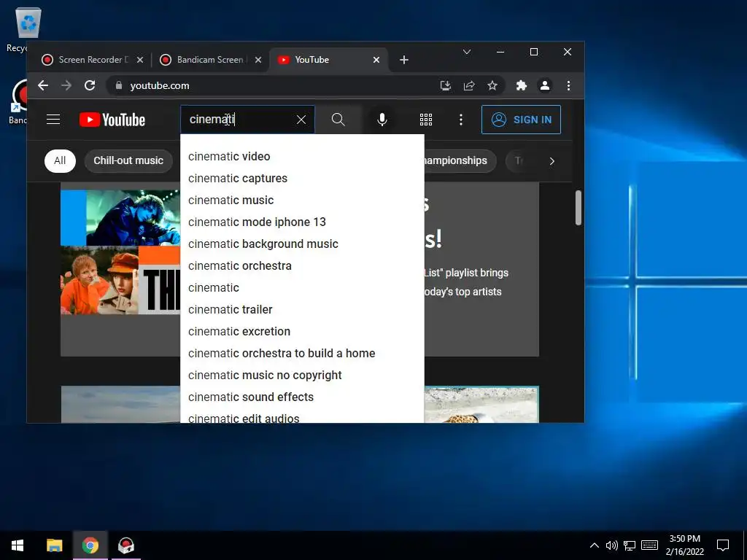Open the volume control
Image resolution: width=747 pixels, height=560 pixels.
coord(612,545)
